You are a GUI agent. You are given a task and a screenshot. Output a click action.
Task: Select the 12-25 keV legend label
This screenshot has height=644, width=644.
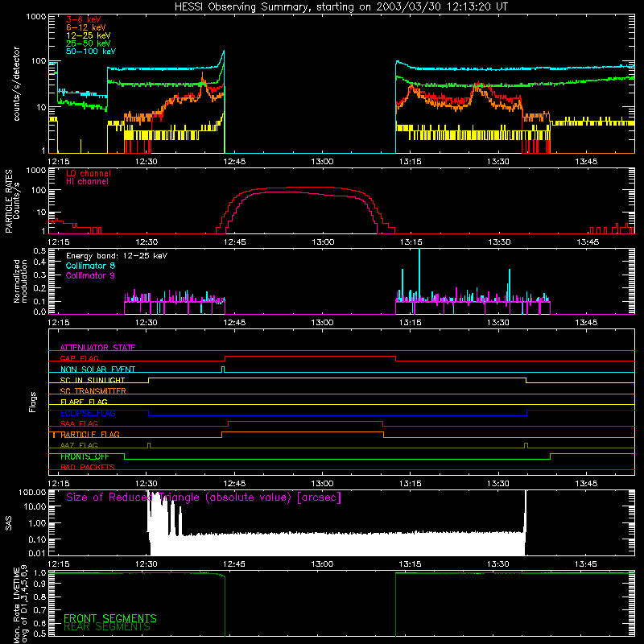[89, 35]
